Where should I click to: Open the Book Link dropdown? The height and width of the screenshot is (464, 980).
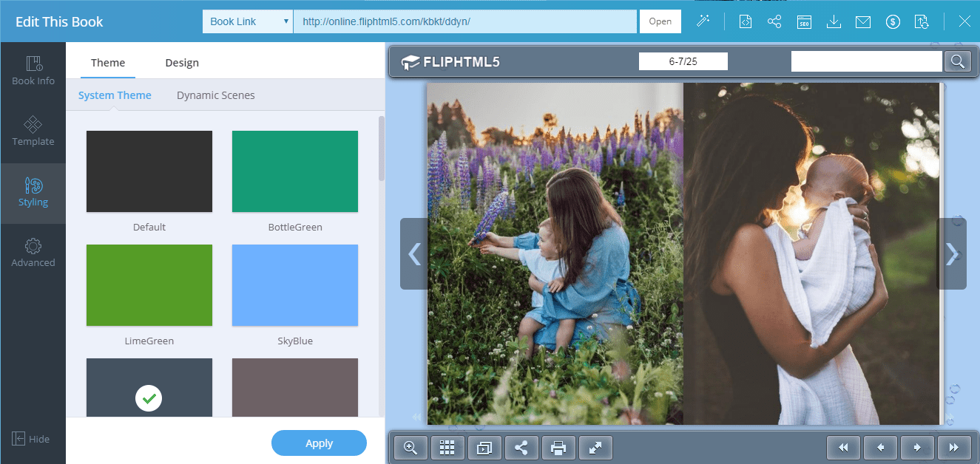(x=247, y=21)
